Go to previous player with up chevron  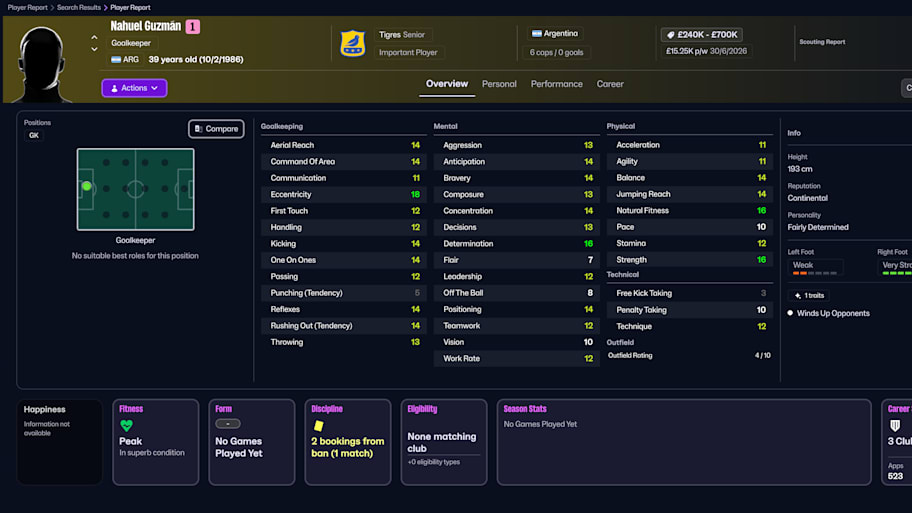(94, 37)
